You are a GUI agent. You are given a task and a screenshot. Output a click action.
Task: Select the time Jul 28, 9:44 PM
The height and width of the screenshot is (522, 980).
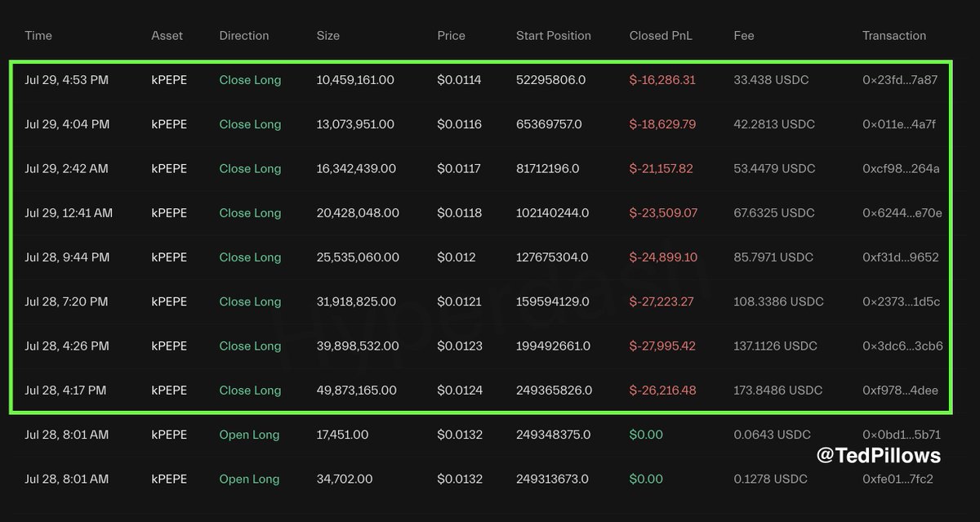[67, 257]
